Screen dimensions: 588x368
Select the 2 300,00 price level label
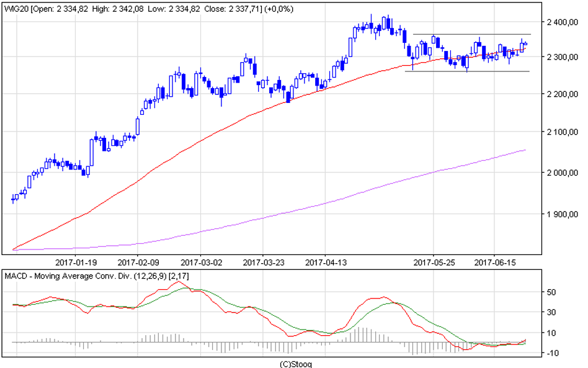pyautogui.click(x=562, y=57)
